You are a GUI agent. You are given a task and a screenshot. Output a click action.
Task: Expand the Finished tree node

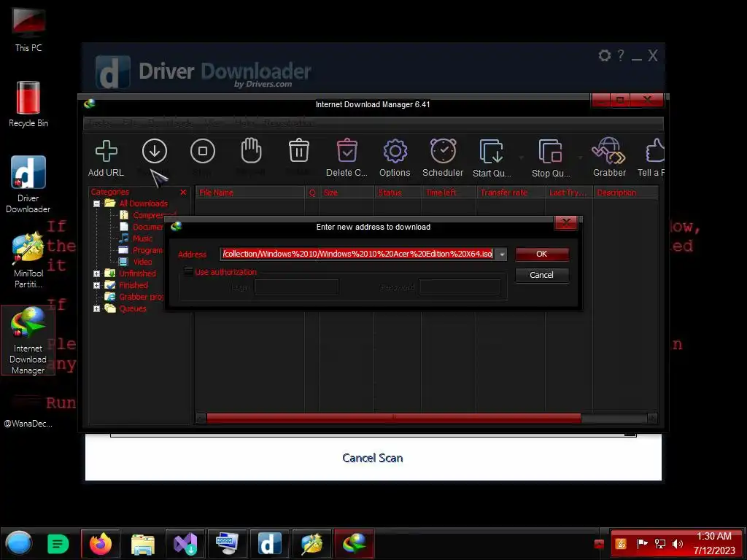97,286
